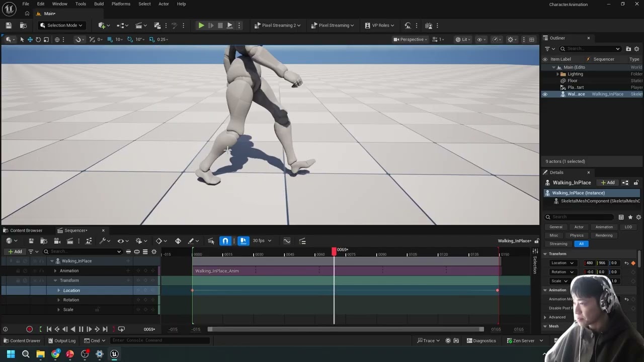This screenshot has width=644, height=362.
Task: Pause Sequencer playback
Action: click(81, 329)
